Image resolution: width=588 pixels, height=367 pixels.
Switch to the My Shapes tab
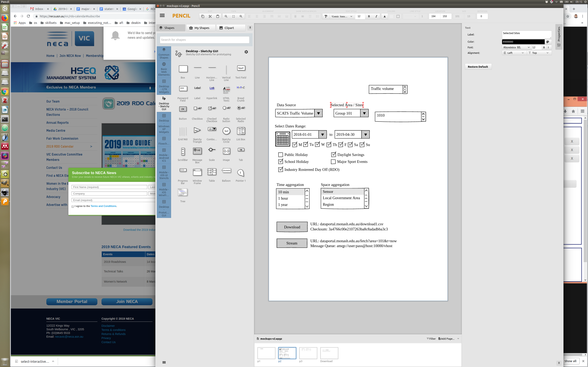(x=201, y=28)
